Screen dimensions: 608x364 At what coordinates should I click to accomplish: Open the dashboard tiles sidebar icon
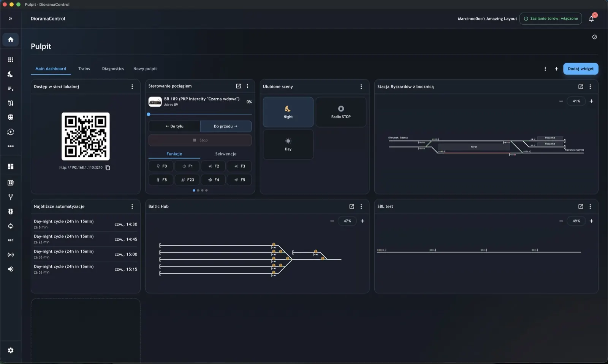pos(11,167)
